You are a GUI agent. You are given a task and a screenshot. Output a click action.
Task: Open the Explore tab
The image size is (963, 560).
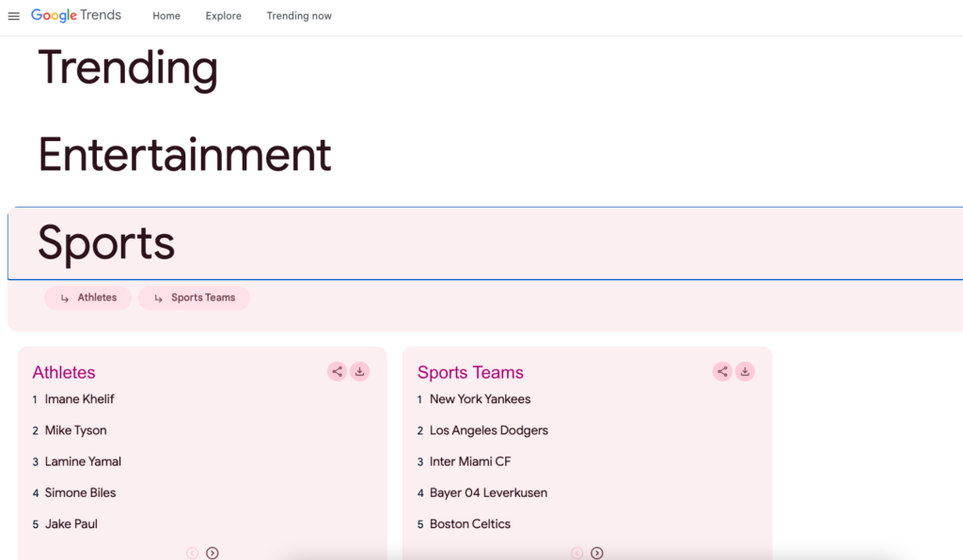point(224,16)
